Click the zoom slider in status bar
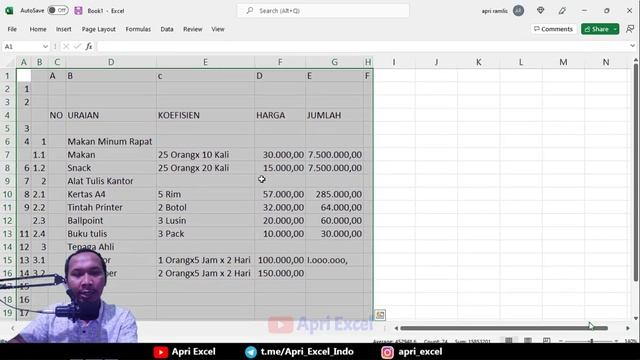 588,341
